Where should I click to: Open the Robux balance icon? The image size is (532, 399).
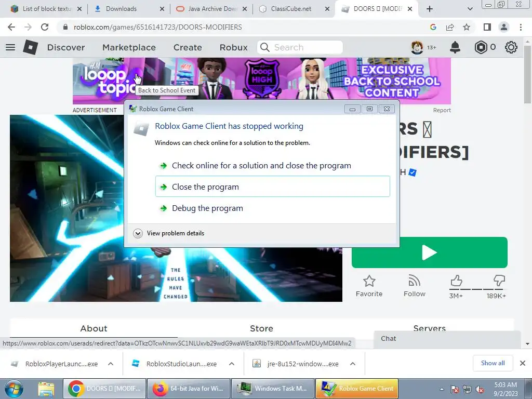click(x=481, y=47)
